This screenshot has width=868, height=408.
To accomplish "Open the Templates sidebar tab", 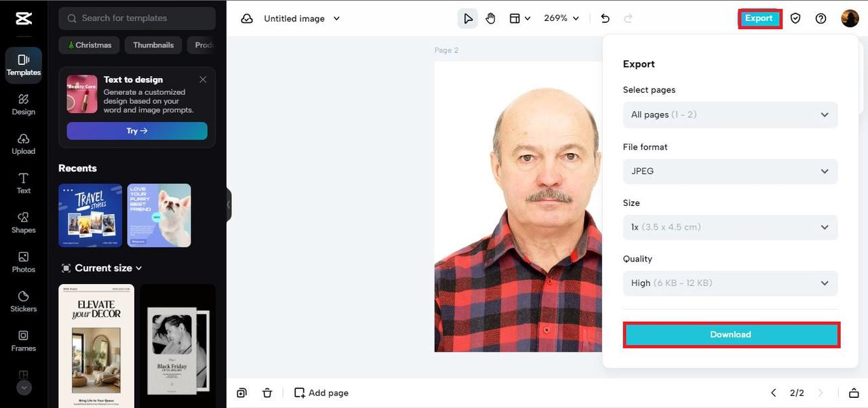I will click(24, 65).
